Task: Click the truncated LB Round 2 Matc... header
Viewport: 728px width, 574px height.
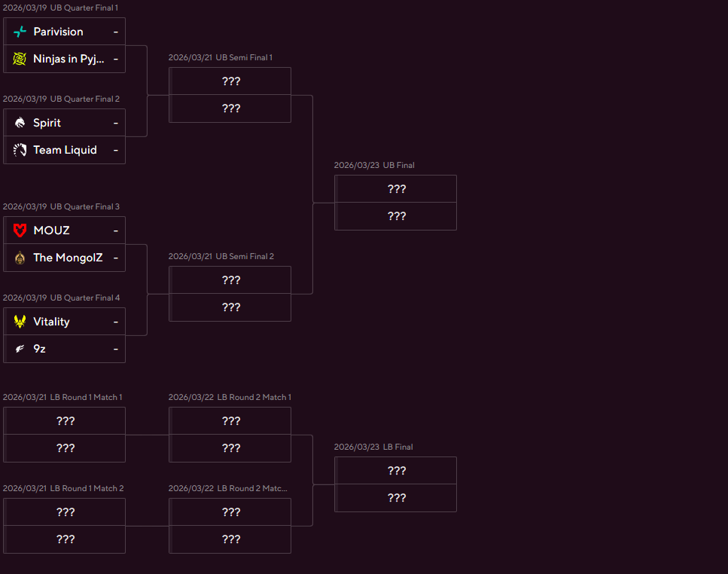Action: [x=228, y=489]
